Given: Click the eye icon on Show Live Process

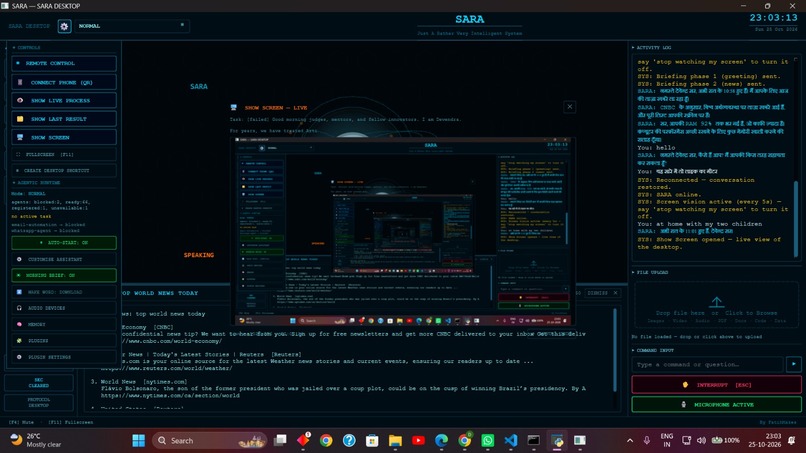Looking at the screenshot, I should [x=20, y=100].
